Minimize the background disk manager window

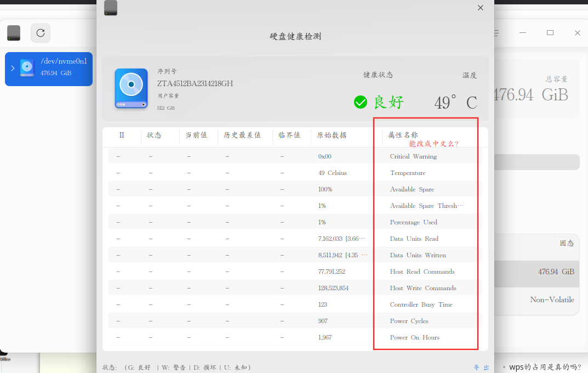pos(522,33)
